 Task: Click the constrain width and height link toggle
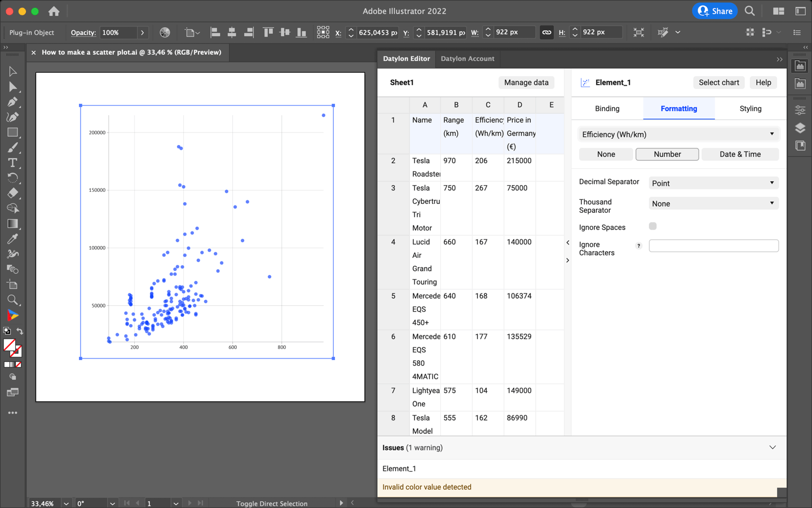coord(546,32)
